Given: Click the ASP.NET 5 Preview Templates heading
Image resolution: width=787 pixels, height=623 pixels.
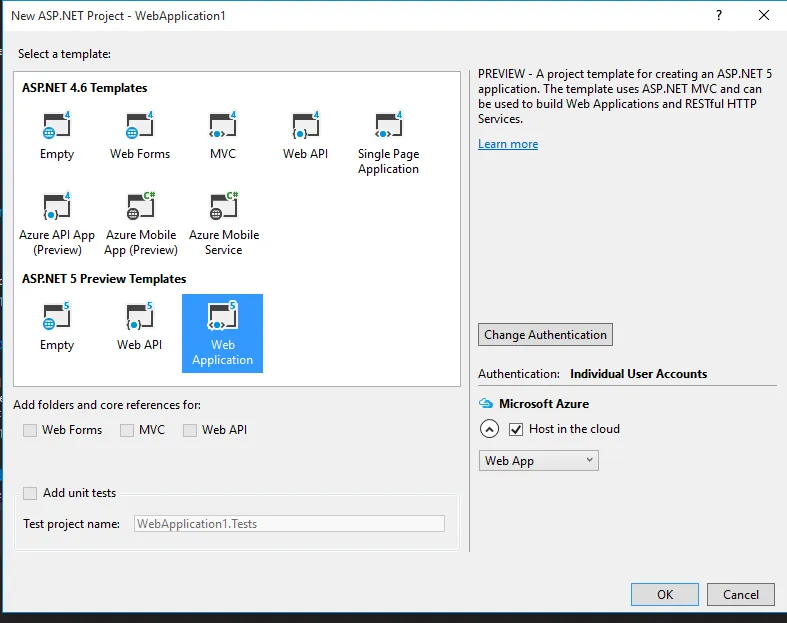Looking at the screenshot, I should coord(104,279).
